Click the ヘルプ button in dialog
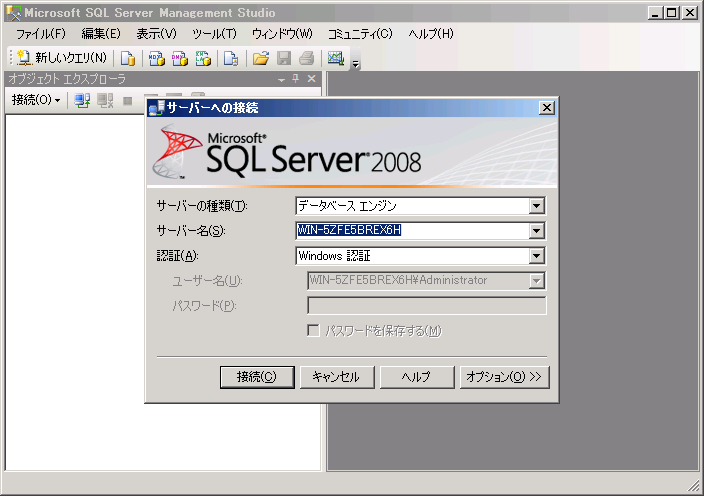This screenshot has height=496, width=704. 417,377
